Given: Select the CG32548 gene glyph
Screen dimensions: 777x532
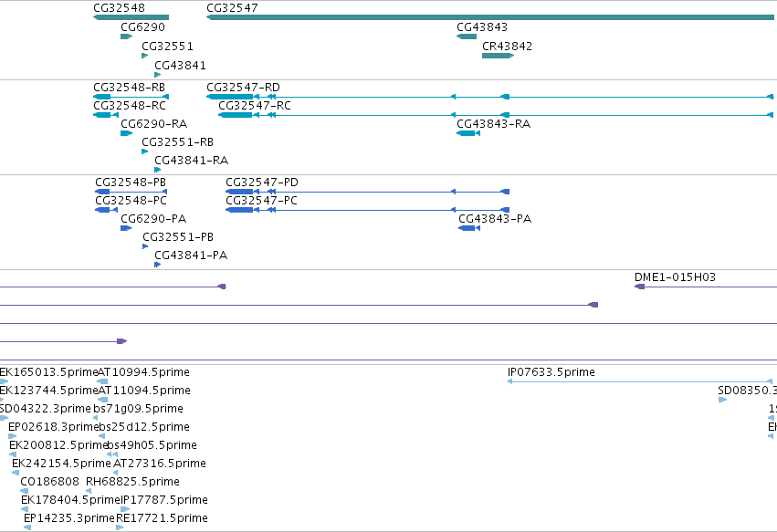Looking at the screenshot, I should pyautogui.click(x=131, y=17).
